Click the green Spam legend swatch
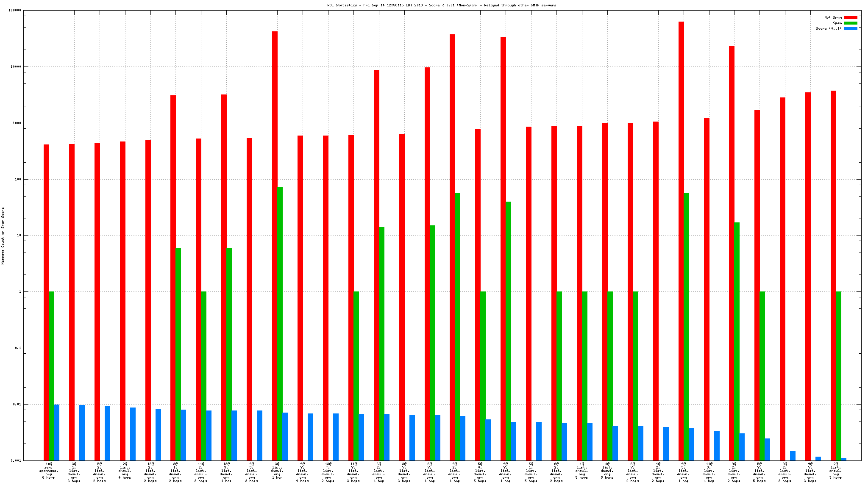Image resolution: width=868 pixels, height=488 pixels. point(850,23)
